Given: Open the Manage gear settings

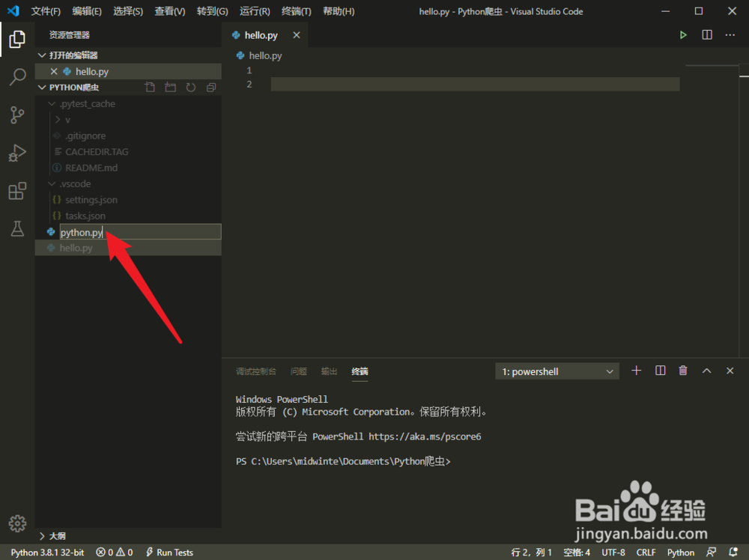Looking at the screenshot, I should [17, 523].
